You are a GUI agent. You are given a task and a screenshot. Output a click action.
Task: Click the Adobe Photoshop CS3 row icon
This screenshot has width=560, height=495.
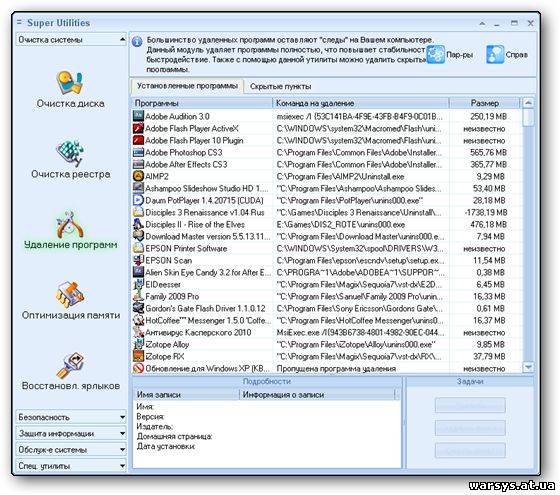pyautogui.click(x=138, y=152)
